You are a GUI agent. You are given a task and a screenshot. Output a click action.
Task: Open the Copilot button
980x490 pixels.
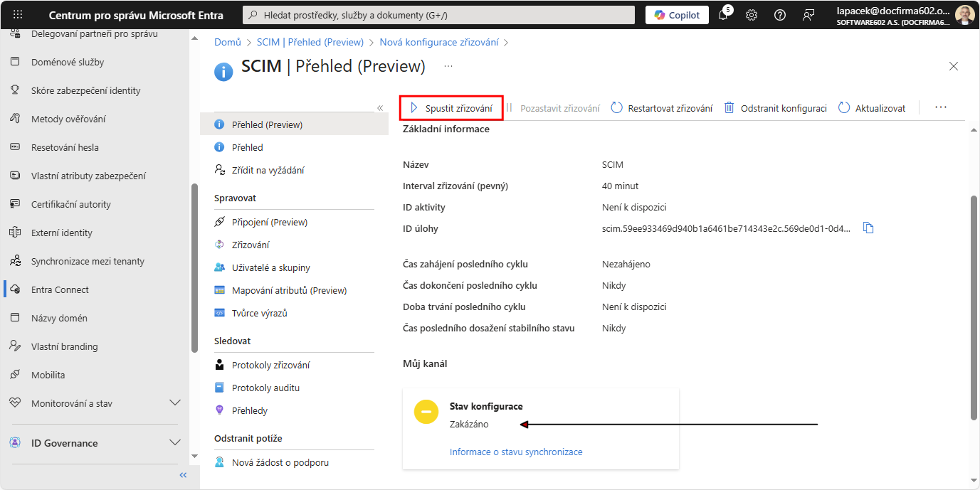(677, 15)
